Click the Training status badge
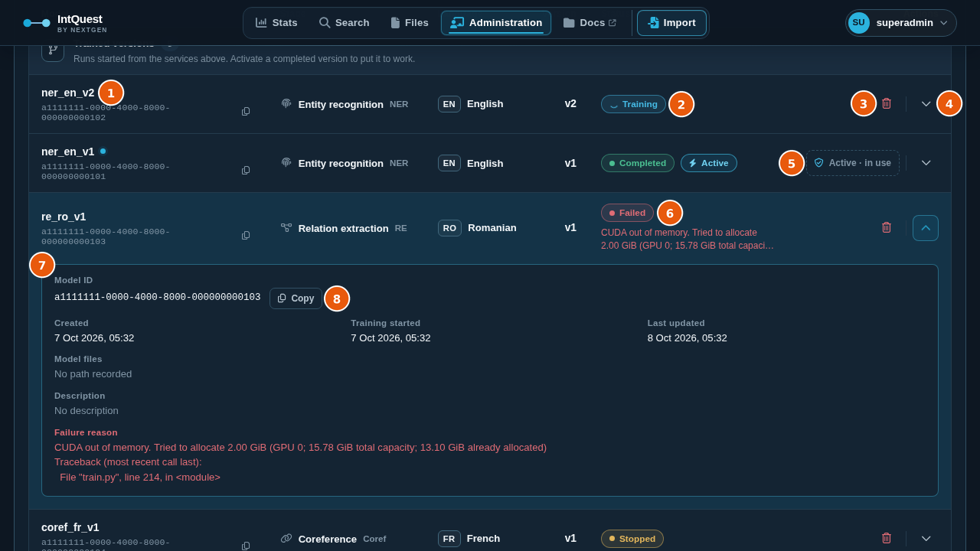This screenshot has width=980, height=551. pos(633,104)
